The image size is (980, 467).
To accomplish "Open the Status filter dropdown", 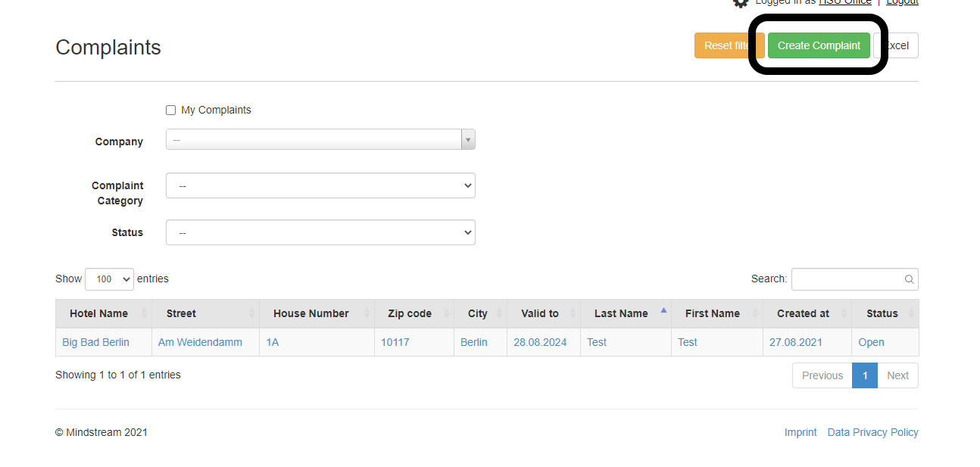I will 320,232.
